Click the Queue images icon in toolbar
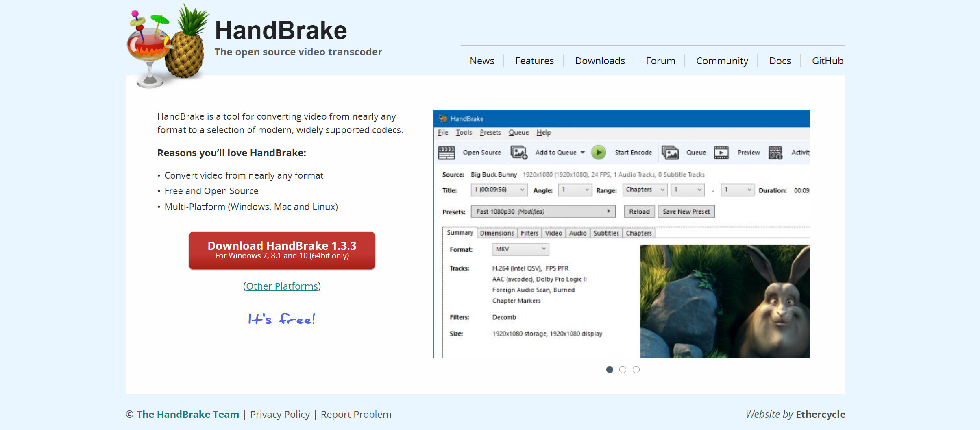Image resolution: width=980 pixels, height=430 pixels. point(670,153)
